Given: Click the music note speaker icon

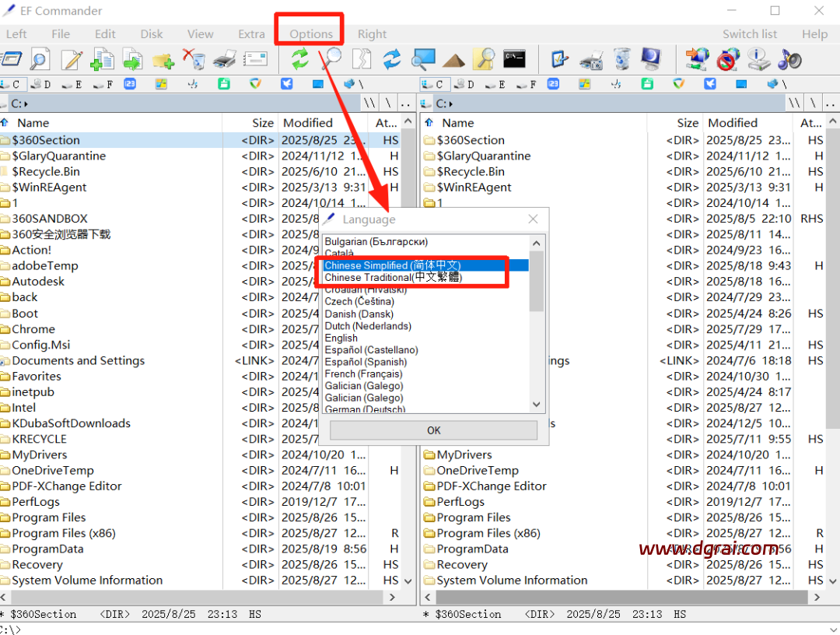Looking at the screenshot, I should (789, 59).
